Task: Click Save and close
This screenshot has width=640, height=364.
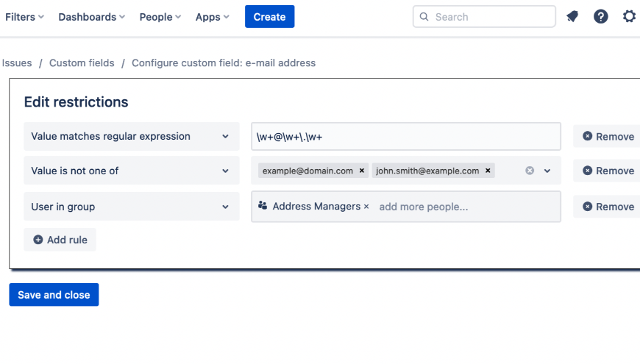Action: tap(54, 295)
